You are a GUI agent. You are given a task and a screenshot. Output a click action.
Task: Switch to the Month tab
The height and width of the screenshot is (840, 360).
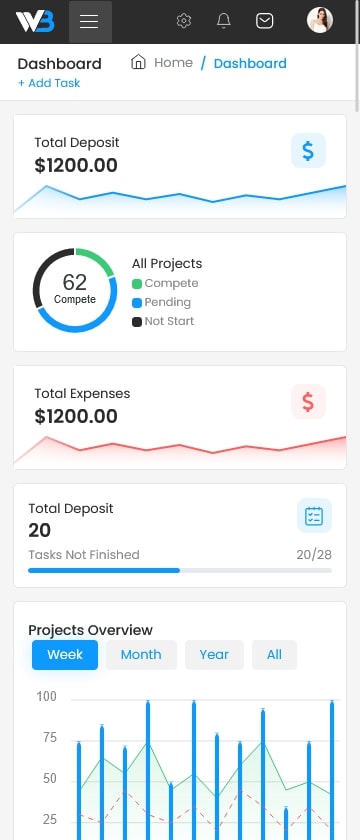[x=141, y=655]
